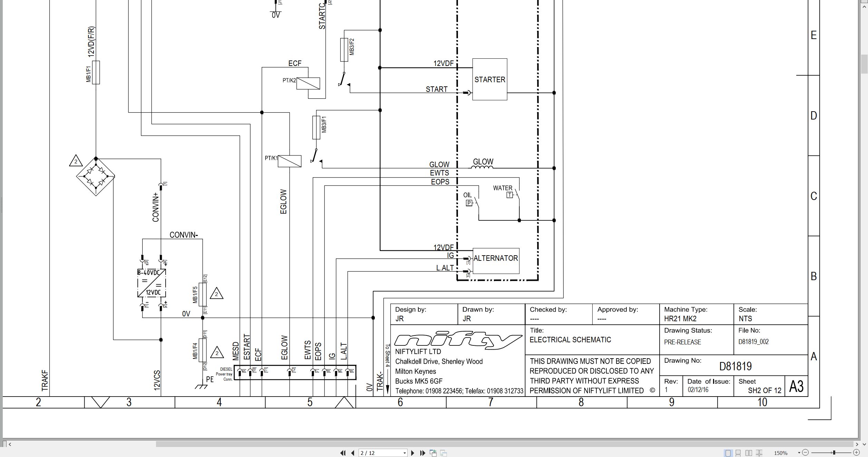Viewport: 868px width, 457px height.
Task: Go to the first page
Action: [343, 453]
